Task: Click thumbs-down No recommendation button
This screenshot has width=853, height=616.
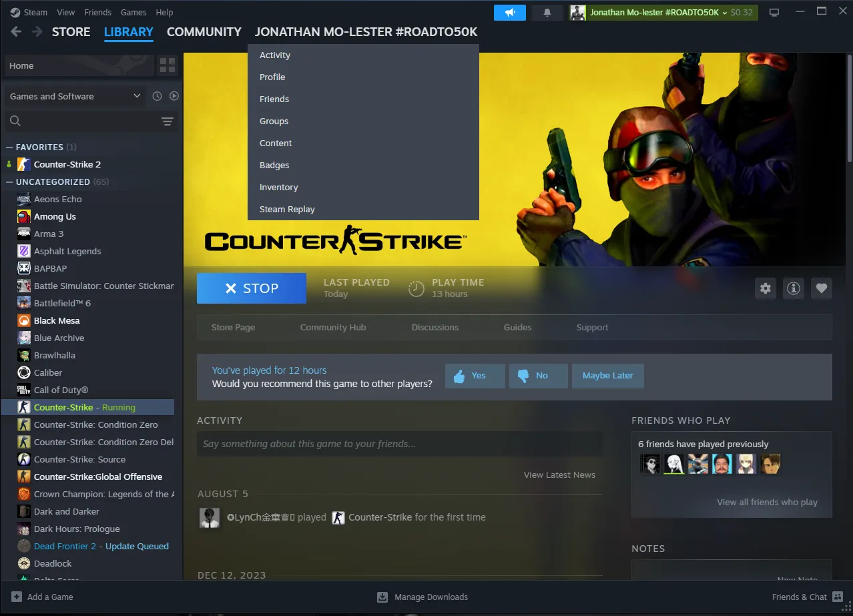Action: point(539,376)
